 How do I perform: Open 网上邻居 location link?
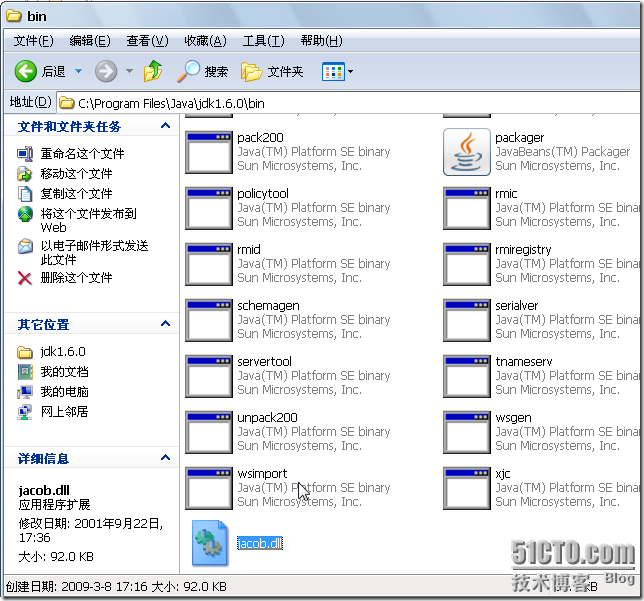pos(64,412)
